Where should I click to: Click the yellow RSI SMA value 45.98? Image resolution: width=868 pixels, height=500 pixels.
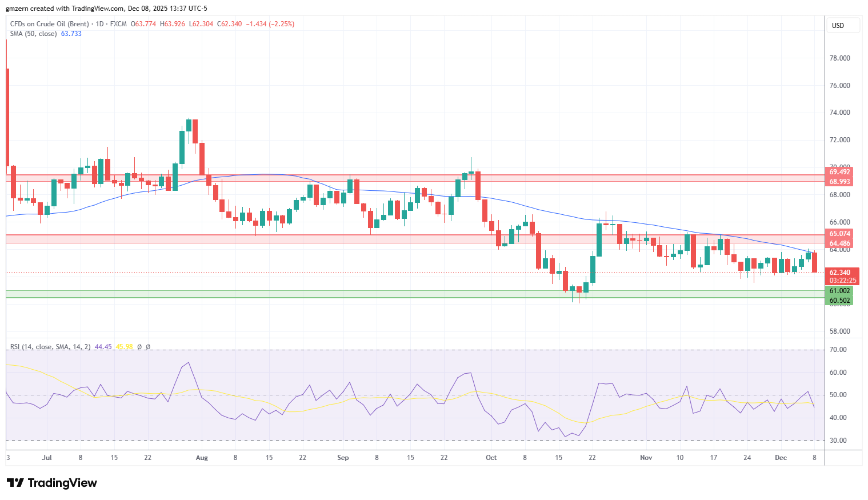click(125, 347)
